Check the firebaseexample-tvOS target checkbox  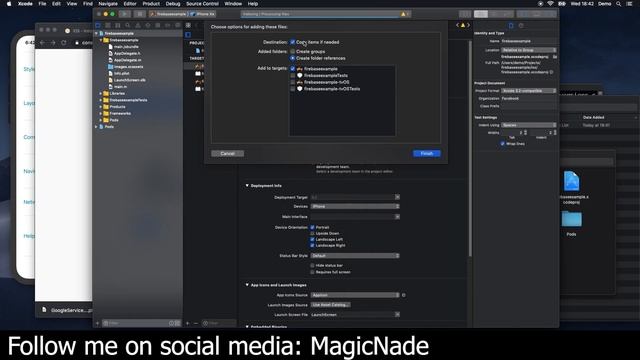pyautogui.click(x=293, y=82)
